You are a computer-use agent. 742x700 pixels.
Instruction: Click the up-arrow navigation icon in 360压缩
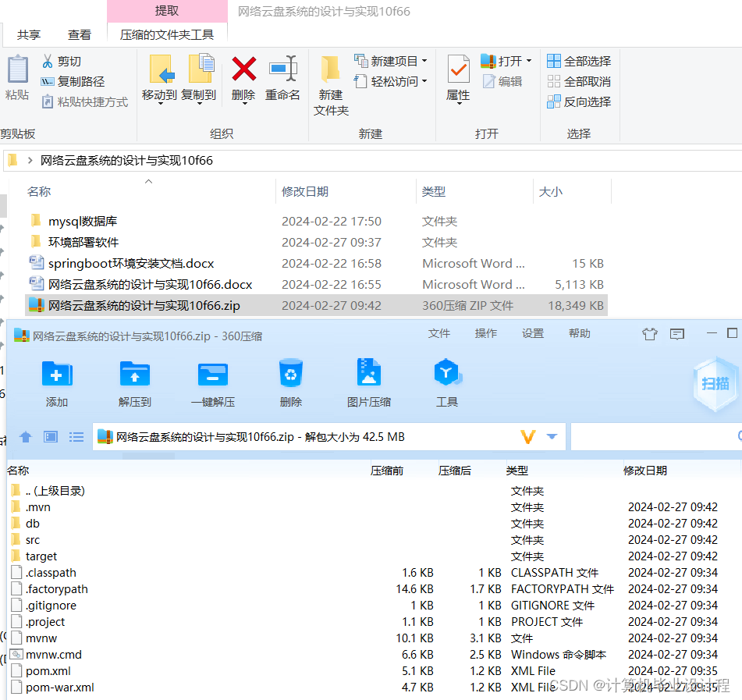coord(26,436)
